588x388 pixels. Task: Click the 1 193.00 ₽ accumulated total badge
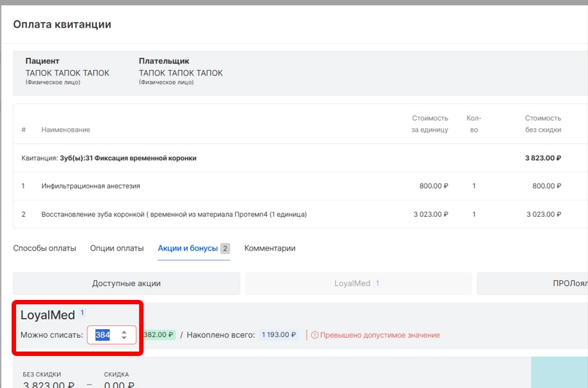279,335
